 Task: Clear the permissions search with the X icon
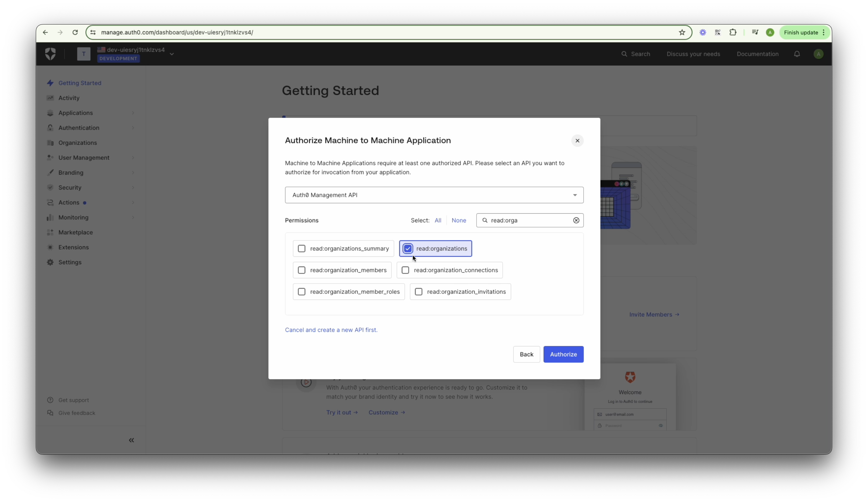(x=576, y=220)
